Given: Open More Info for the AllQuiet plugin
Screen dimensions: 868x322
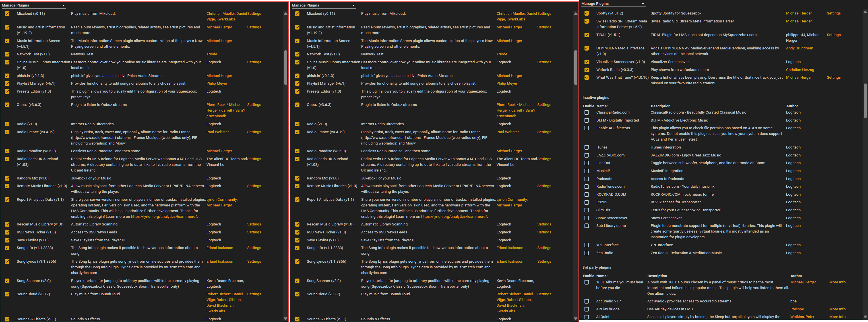Looking at the screenshot, I should pyautogui.click(x=837, y=317).
